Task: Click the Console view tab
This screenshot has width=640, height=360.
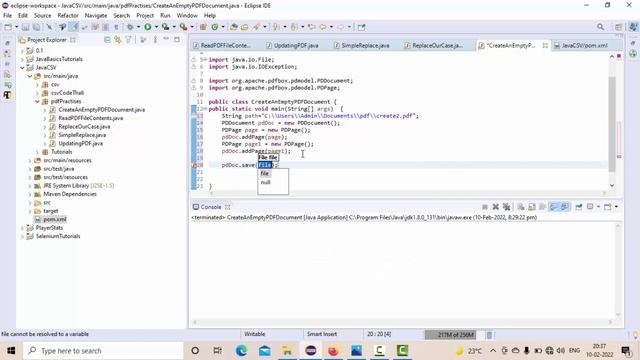Action: coord(211,207)
